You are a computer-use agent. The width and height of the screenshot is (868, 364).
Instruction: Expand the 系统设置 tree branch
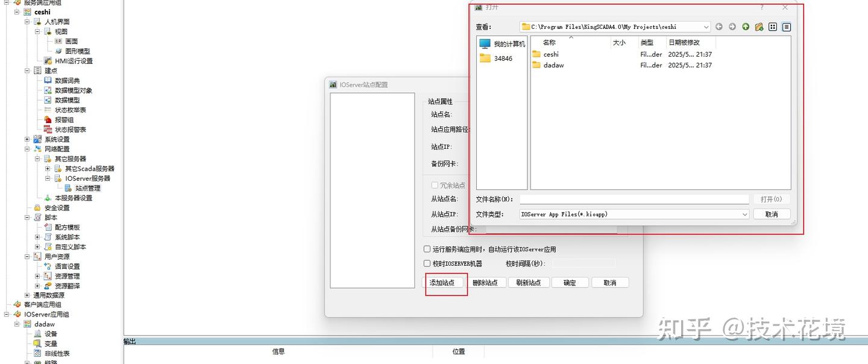click(26, 139)
